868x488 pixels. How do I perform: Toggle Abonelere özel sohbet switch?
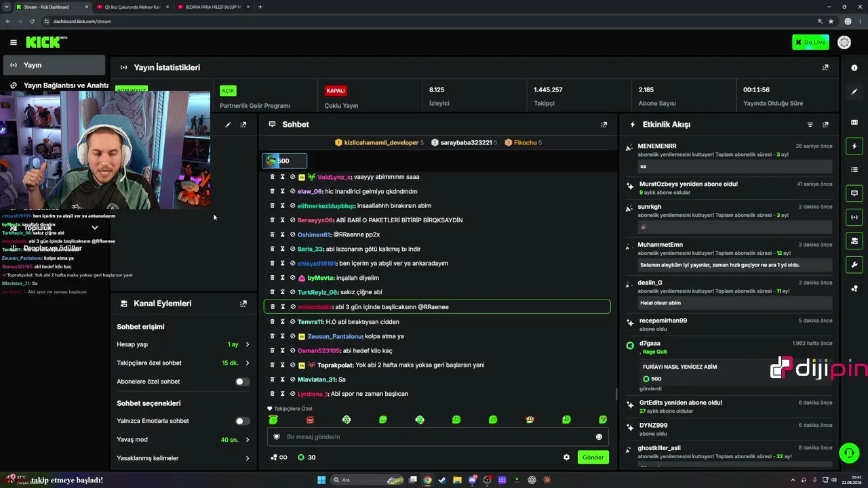tap(242, 382)
